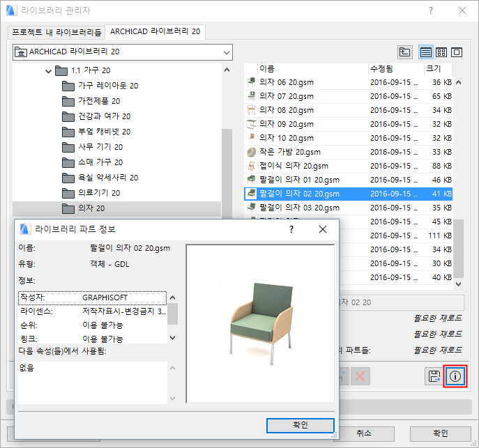Screen dimensions: 479x448
Task: Click the export library part save icon
Action: (x=434, y=376)
